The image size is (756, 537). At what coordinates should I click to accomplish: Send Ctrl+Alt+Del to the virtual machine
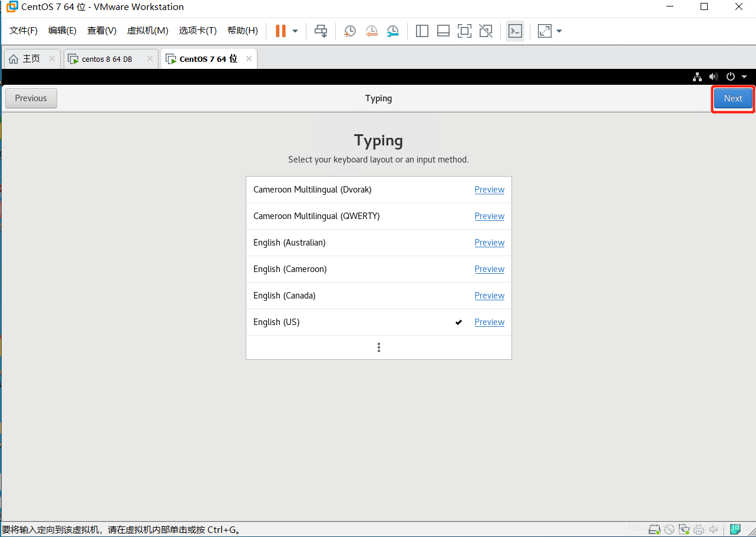(321, 31)
